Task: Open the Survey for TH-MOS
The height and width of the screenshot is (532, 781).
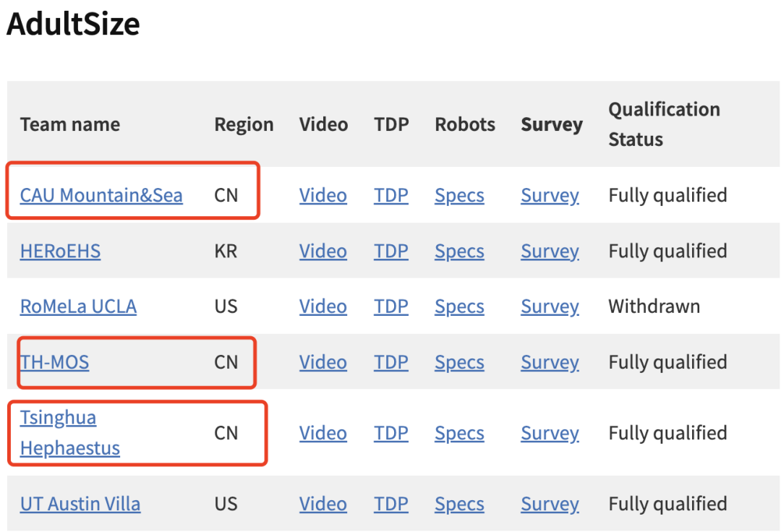Action: point(550,362)
